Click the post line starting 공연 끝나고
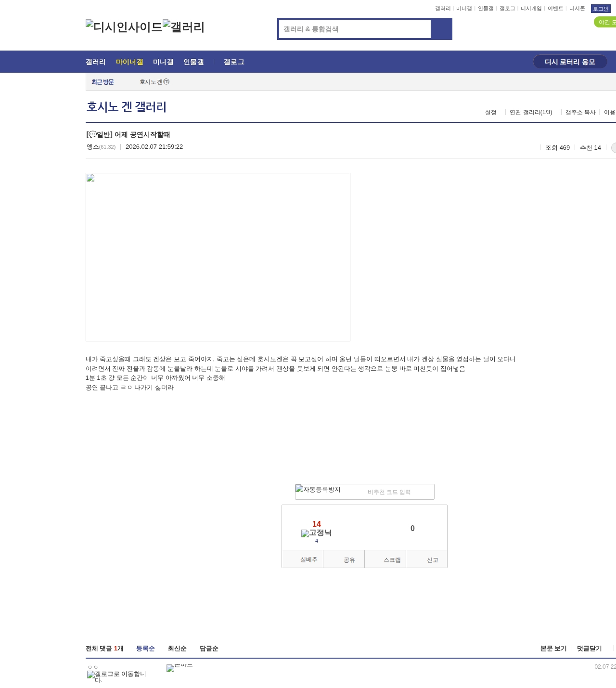 pyautogui.click(x=129, y=388)
